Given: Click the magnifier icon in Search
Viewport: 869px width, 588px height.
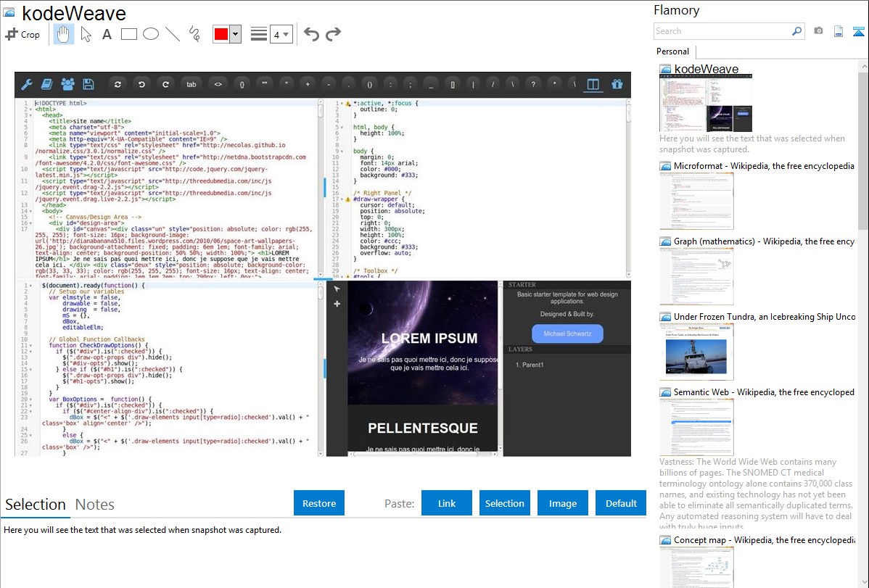Looking at the screenshot, I should pos(796,31).
